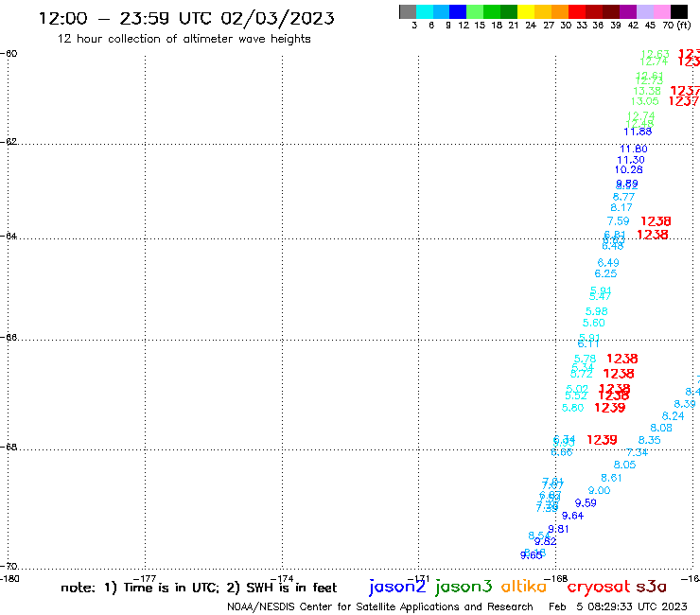Click the wave height value 6.25
The width and height of the screenshot is (700, 615).
pos(605,273)
